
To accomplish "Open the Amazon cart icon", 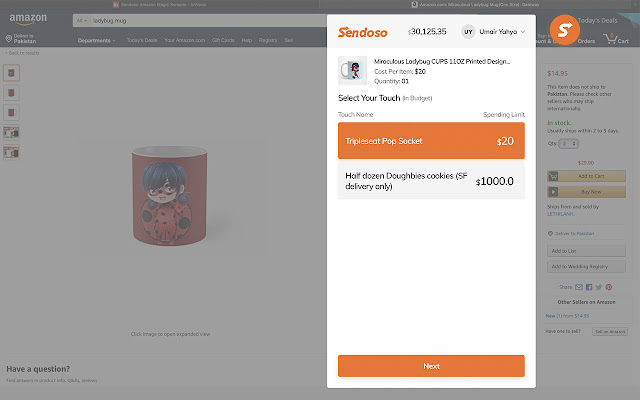I will (x=620, y=40).
